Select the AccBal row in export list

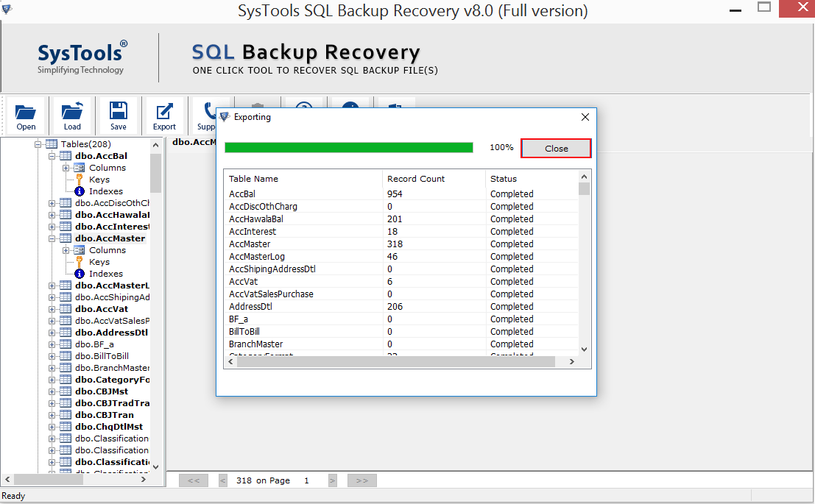(401, 194)
